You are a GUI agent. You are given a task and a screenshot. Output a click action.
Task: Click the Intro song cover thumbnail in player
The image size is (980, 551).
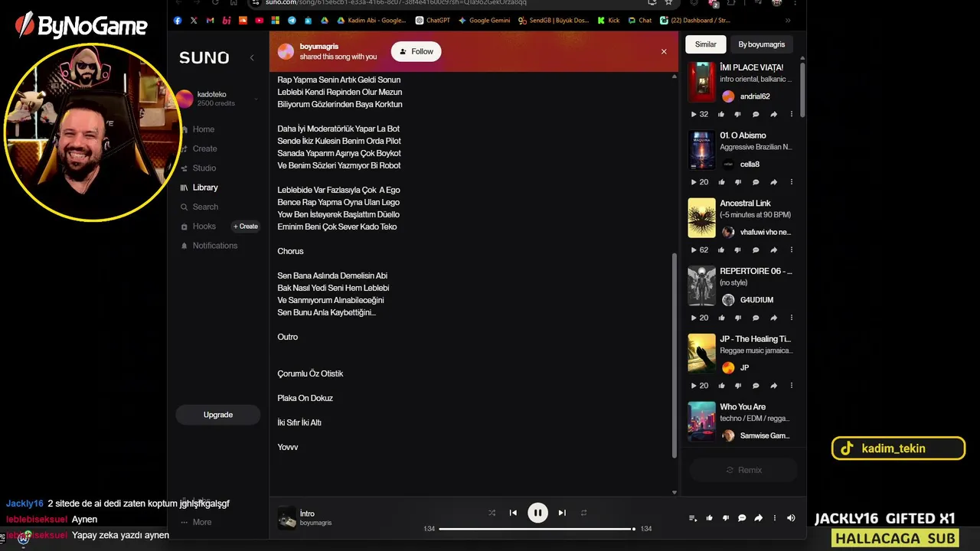(287, 517)
